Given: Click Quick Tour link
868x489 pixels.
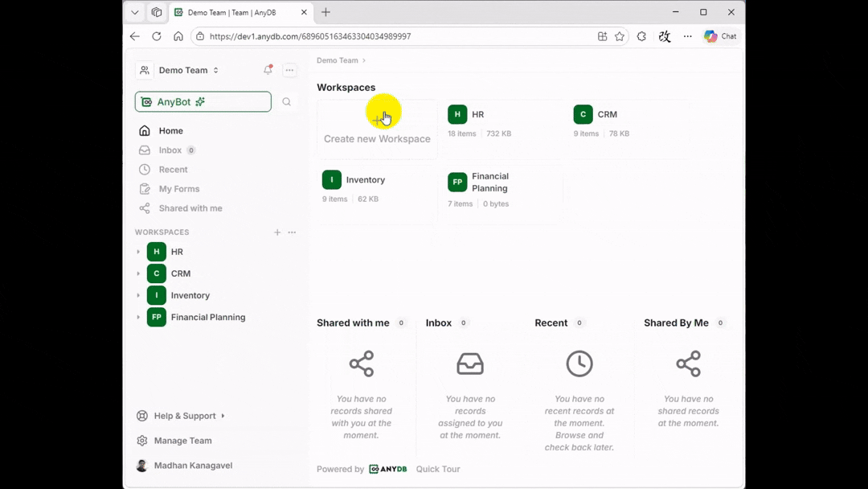Looking at the screenshot, I should point(438,469).
